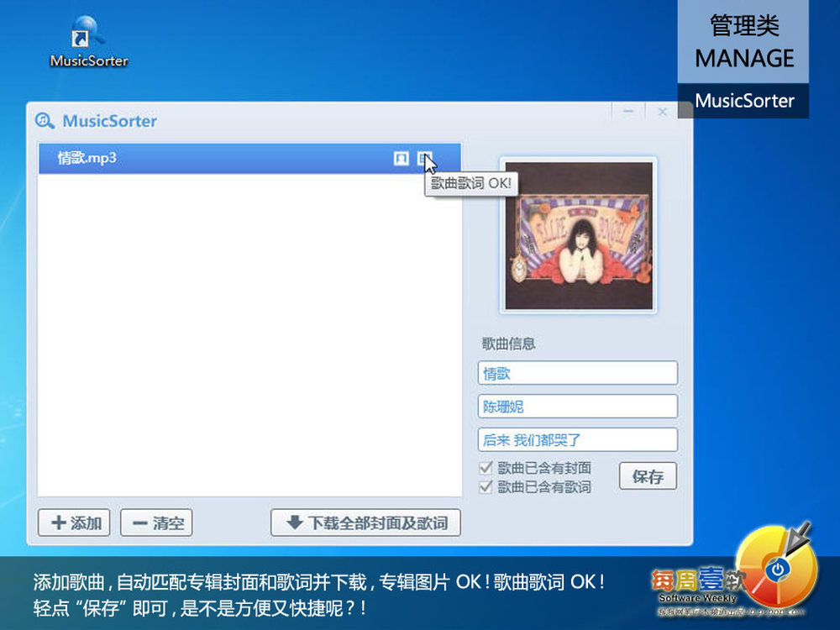Click the album cover status icon on 情歌.mp3
840x630 pixels.
click(x=401, y=158)
